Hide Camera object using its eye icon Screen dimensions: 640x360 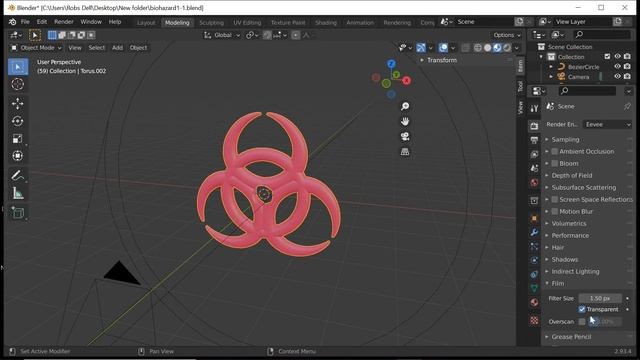pos(618,76)
